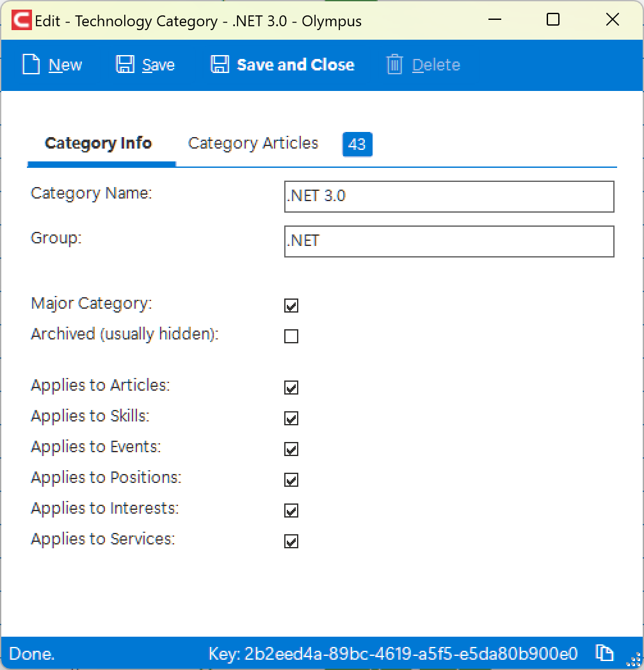This screenshot has width=644, height=670.
Task: Click the 43 articles count badge
Action: pyautogui.click(x=357, y=144)
